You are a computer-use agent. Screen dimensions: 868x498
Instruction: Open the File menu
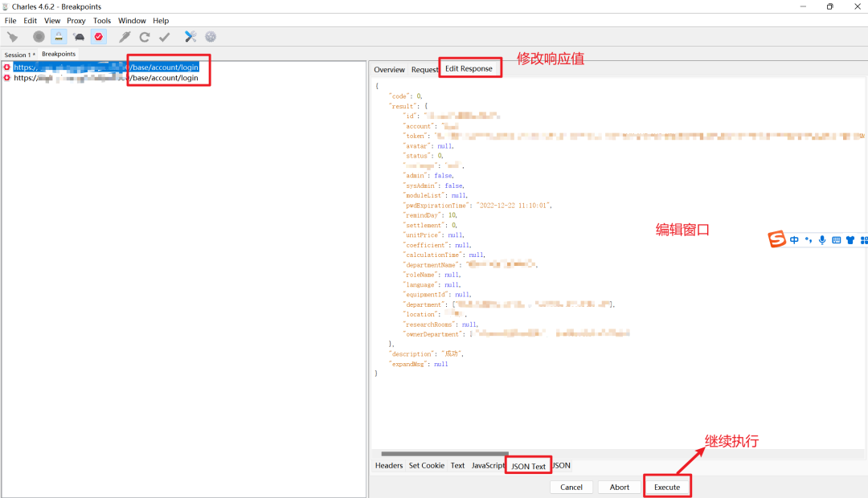click(x=10, y=20)
